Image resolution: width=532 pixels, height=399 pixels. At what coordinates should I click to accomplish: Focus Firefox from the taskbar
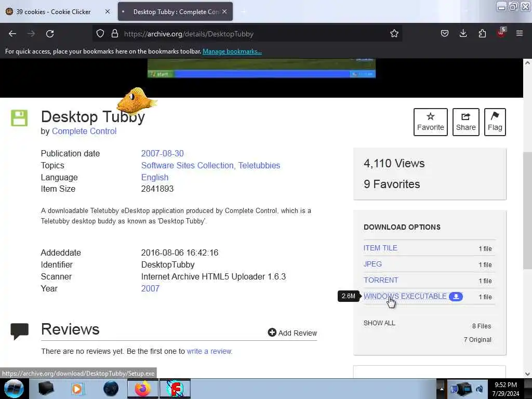pos(143,389)
